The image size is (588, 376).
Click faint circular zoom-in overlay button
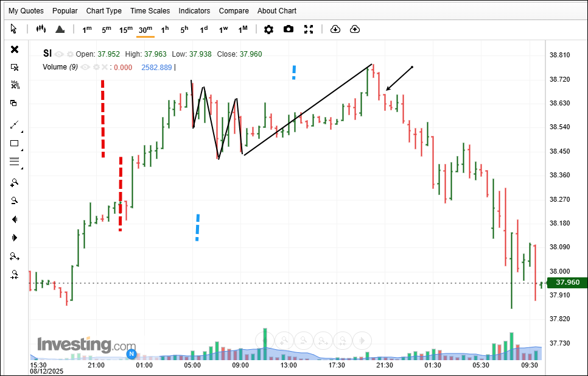[284, 341]
